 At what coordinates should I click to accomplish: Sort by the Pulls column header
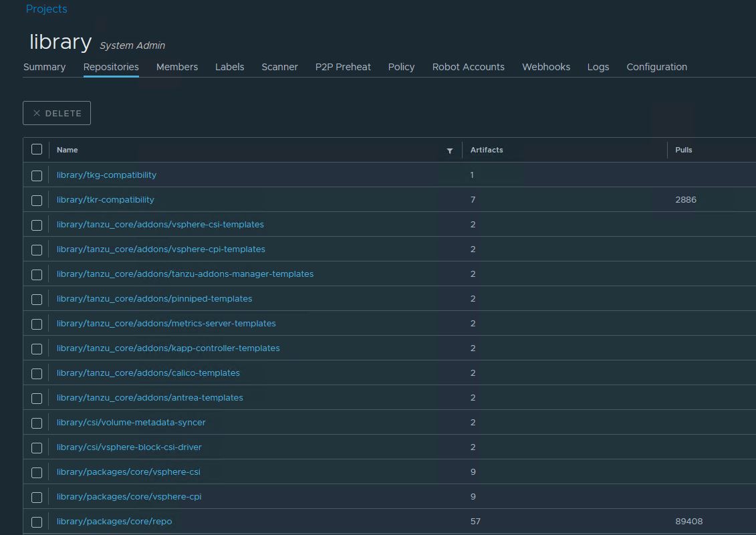pyautogui.click(x=683, y=150)
